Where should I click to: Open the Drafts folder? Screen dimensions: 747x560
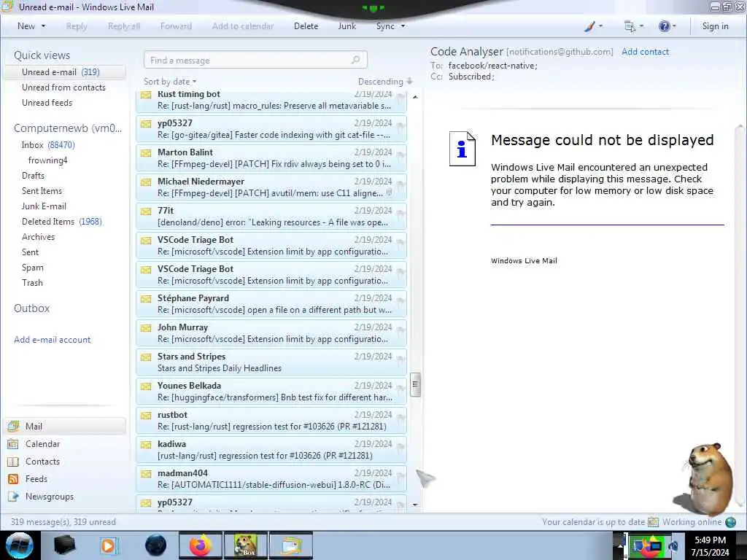click(33, 175)
